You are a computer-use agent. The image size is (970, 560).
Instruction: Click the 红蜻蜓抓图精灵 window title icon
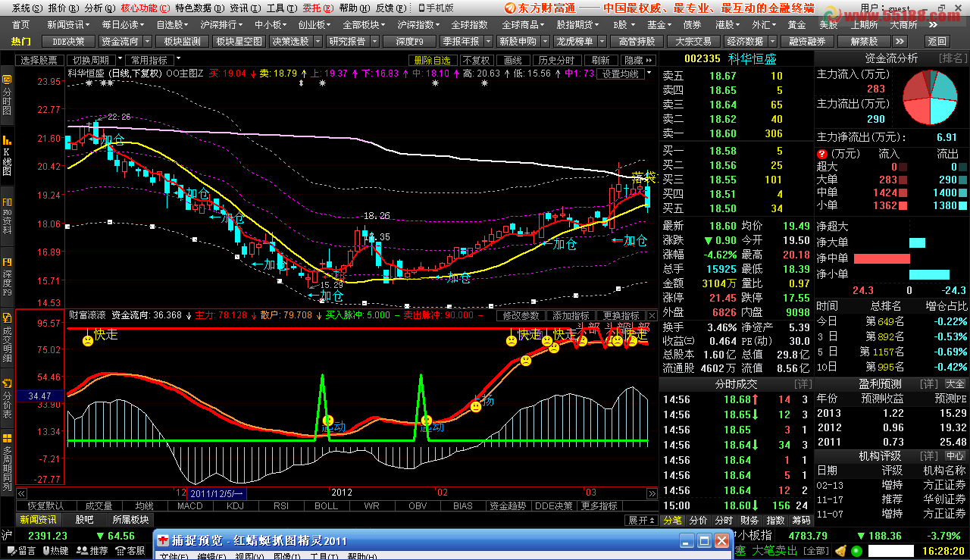pos(163,540)
